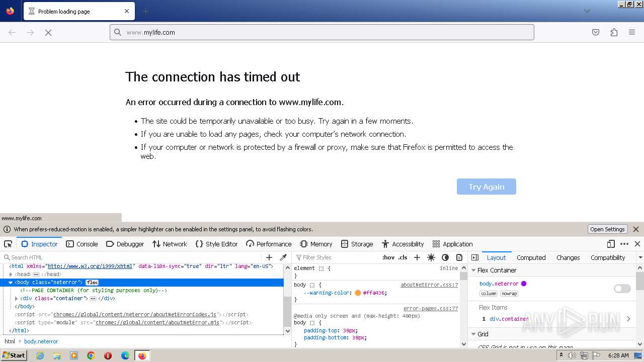Viewport: 644px width, 362px height.
Task: Toggle the flexbox overlay switch for body.neterror
Action: click(622, 289)
